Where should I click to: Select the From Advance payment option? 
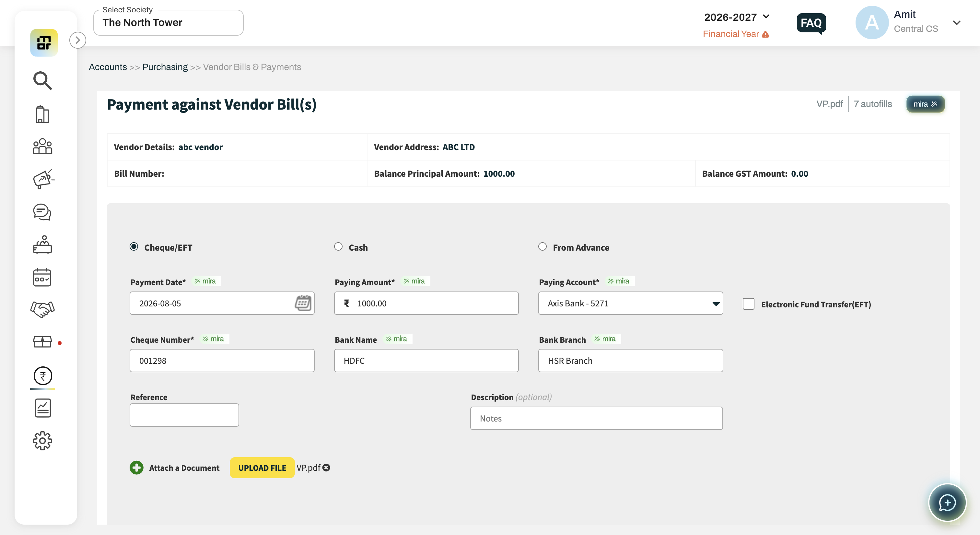pos(542,246)
